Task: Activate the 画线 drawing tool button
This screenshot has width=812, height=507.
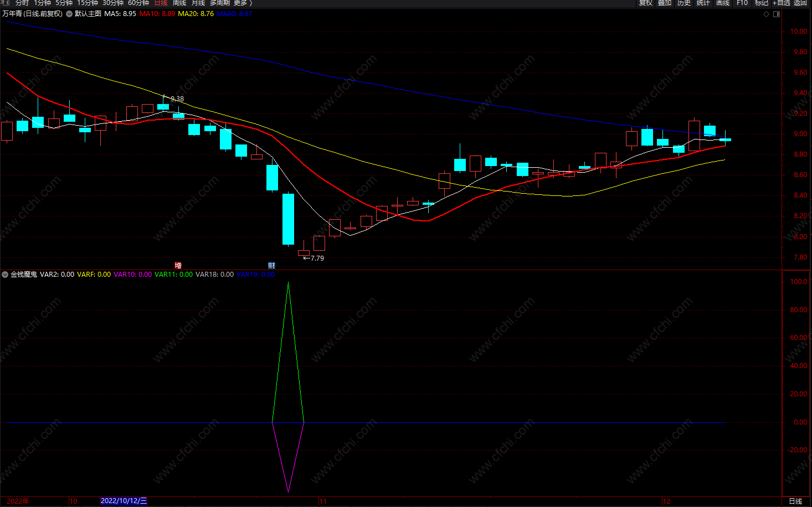Action: click(723, 3)
